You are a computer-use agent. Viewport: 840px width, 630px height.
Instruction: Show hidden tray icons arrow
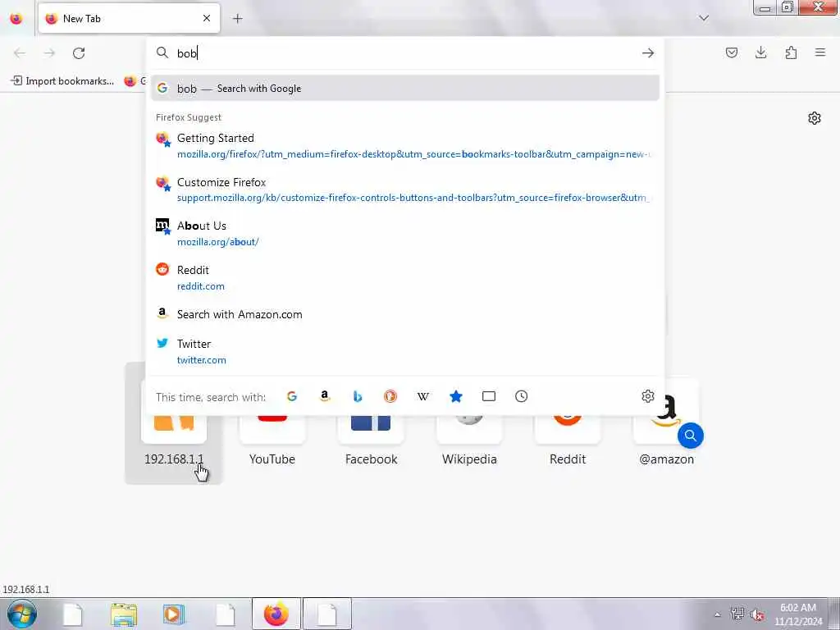click(x=717, y=614)
